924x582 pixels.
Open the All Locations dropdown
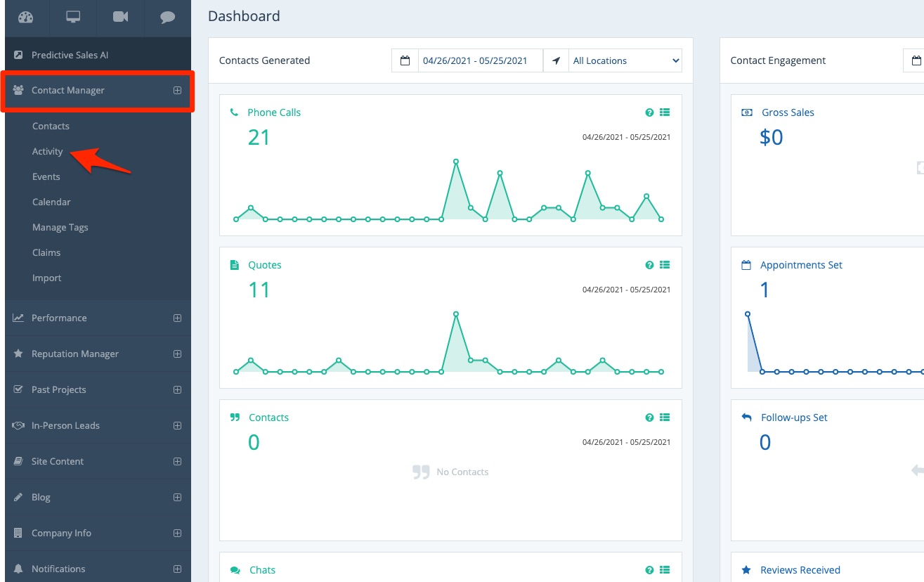point(625,61)
